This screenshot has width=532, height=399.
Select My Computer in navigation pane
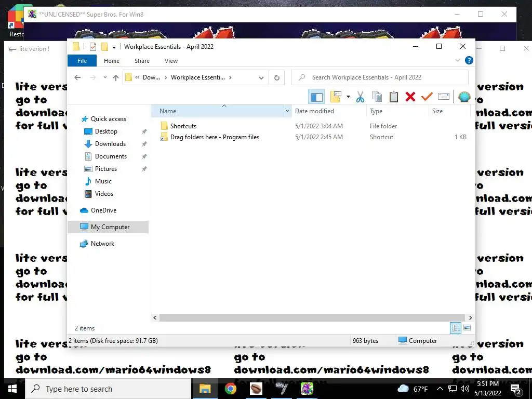pos(108,227)
